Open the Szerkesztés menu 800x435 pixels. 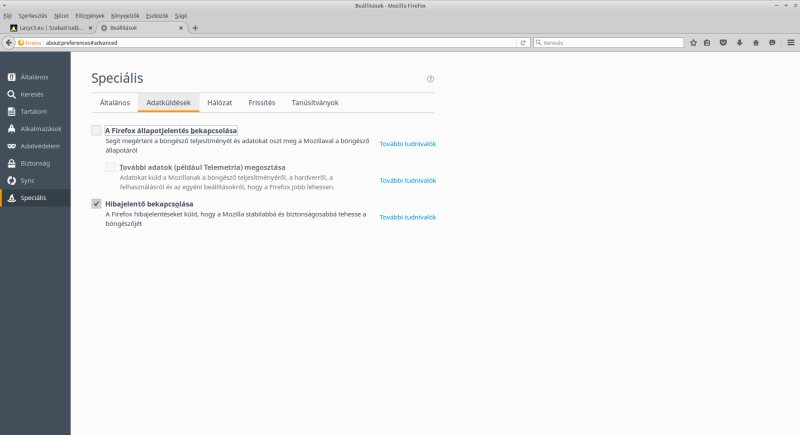click(33, 16)
